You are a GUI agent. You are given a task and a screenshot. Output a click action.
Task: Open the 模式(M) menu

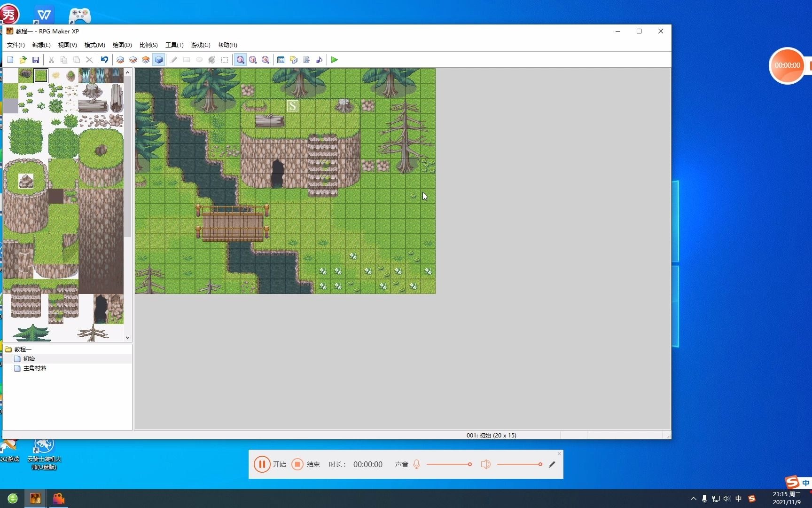pyautogui.click(x=94, y=45)
